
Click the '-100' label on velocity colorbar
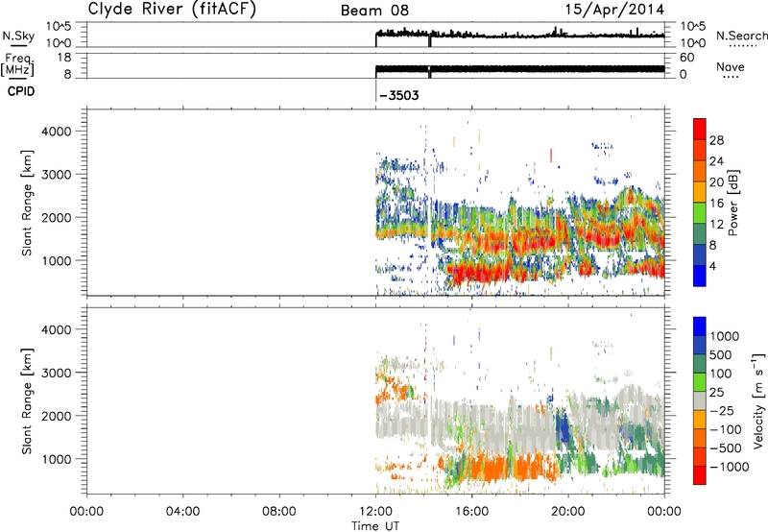point(727,429)
